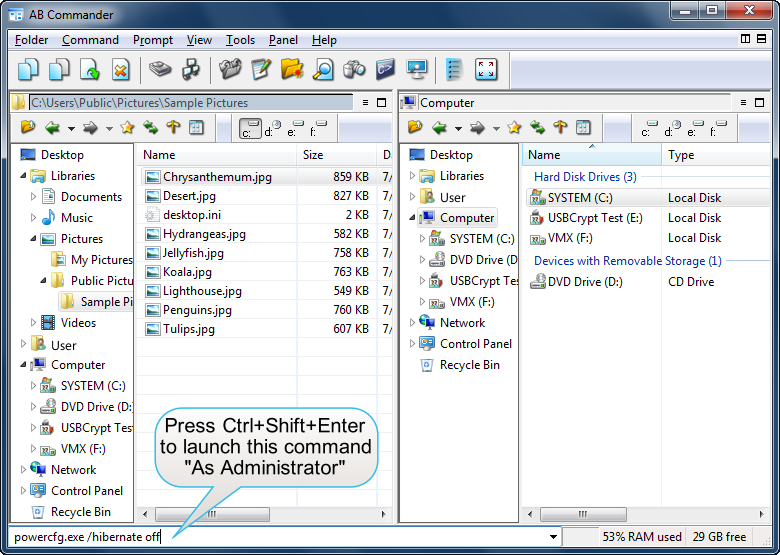
Task: Open the Folder menu
Action: (31, 40)
